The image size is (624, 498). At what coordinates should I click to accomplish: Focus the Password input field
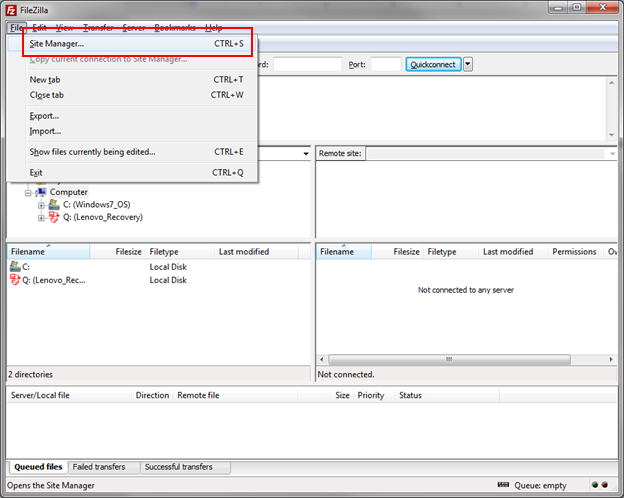pos(308,64)
